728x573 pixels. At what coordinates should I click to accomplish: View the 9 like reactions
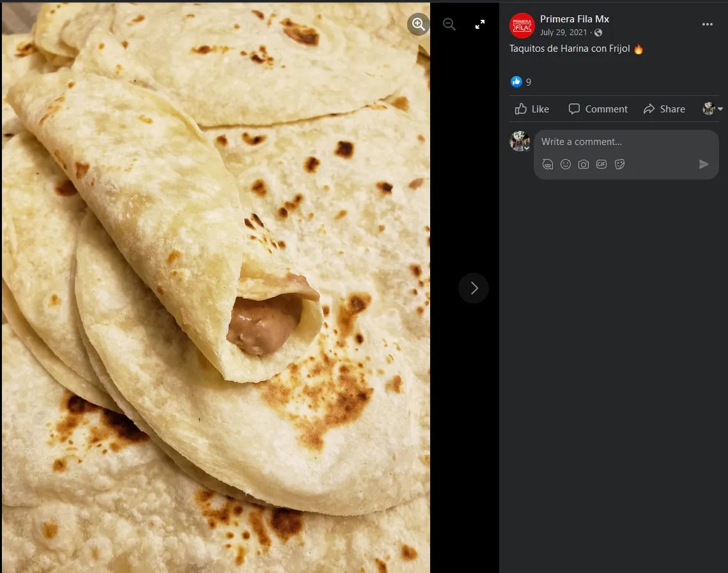tap(528, 82)
